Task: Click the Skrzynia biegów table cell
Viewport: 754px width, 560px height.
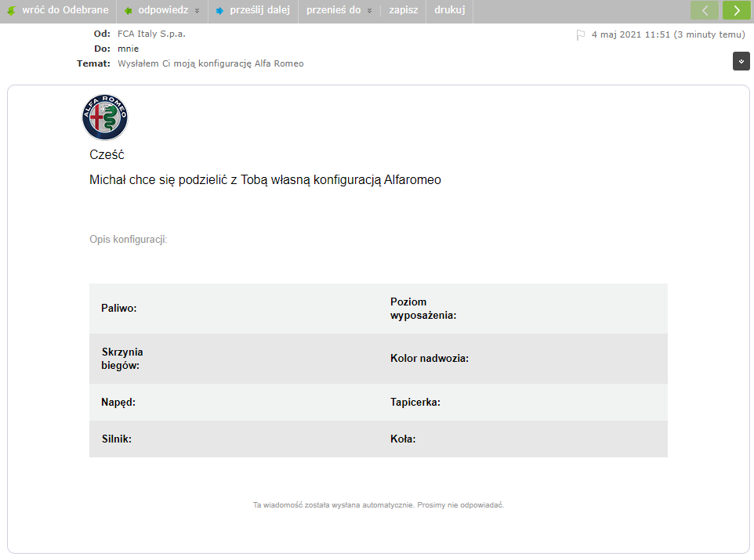Action: tap(234, 359)
